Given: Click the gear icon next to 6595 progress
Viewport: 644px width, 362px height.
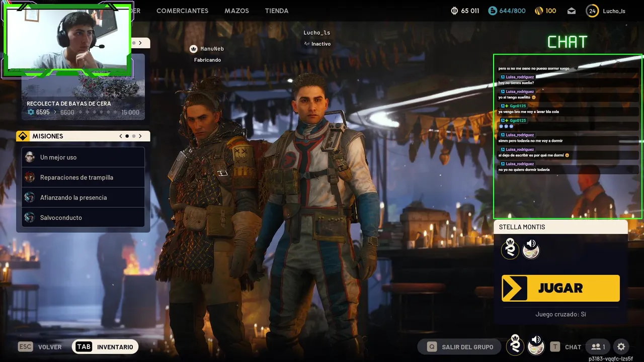Looking at the screenshot, I should pos(31,112).
